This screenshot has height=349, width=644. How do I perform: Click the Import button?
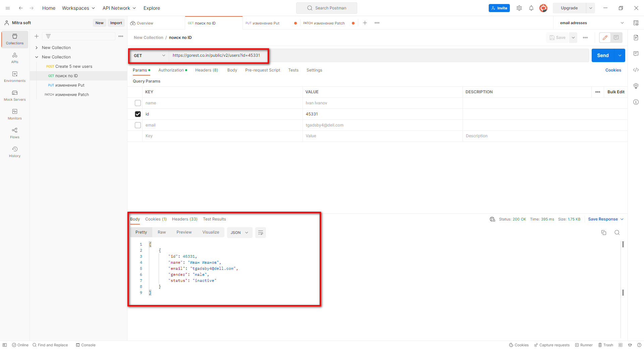click(116, 23)
